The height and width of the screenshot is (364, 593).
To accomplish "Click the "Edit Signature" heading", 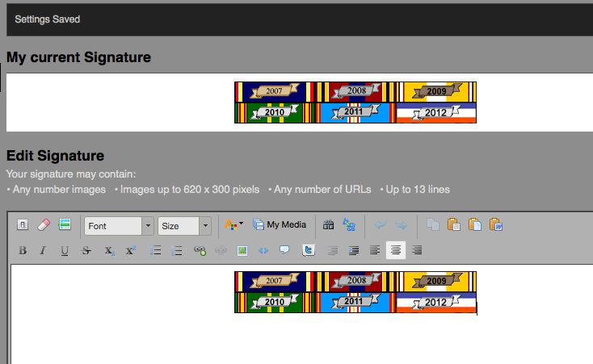I will (55, 156).
